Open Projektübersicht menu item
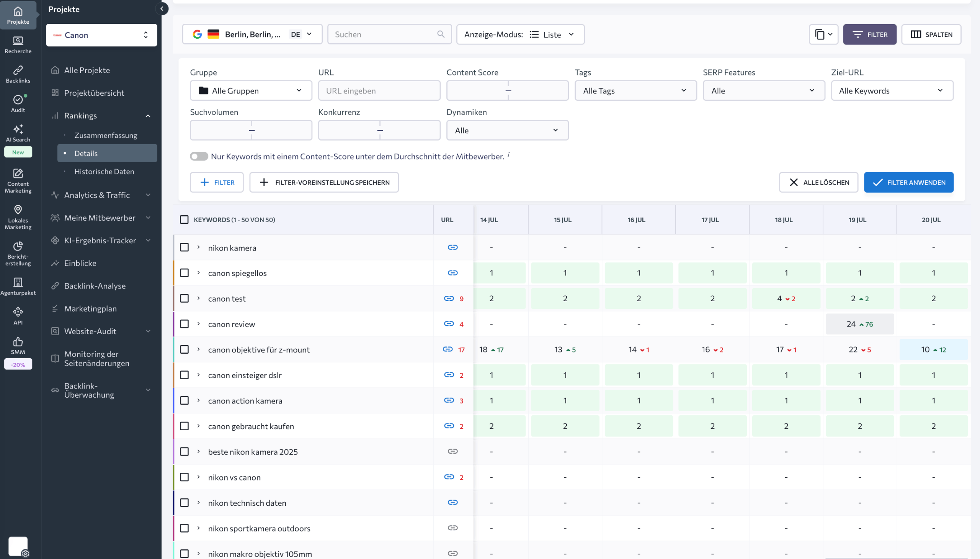Viewport: 980px width, 559px height. pos(94,93)
